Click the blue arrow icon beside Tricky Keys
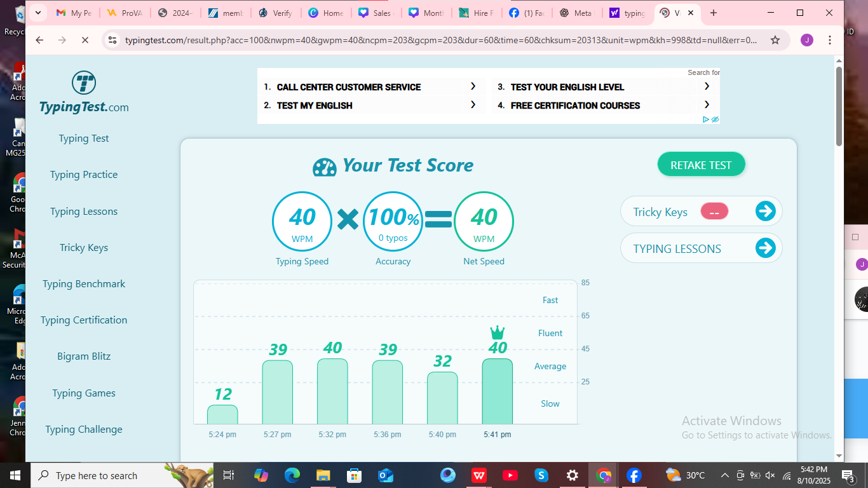The width and height of the screenshot is (868, 488). tap(766, 210)
